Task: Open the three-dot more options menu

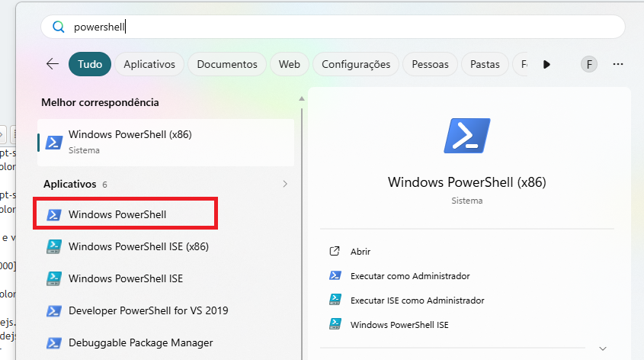Action: (x=618, y=64)
